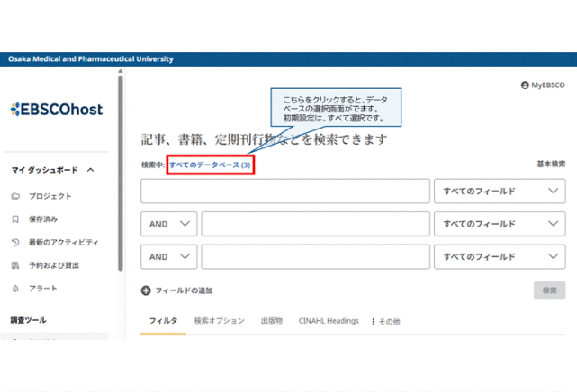This screenshot has height=392, width=577.
Task: Click the sidebar vertical scrollbar
Action: [x=121, y=173]
